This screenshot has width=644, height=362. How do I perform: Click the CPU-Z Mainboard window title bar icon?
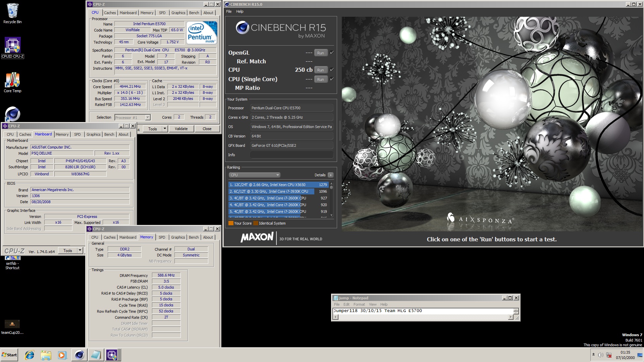[x=5, y=126]
